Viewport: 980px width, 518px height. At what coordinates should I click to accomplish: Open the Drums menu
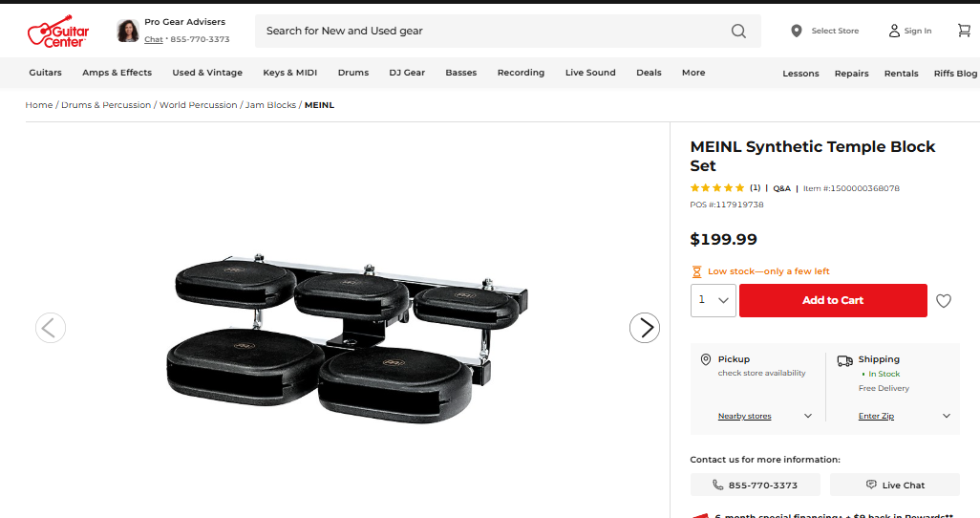(x=353, y=73)
